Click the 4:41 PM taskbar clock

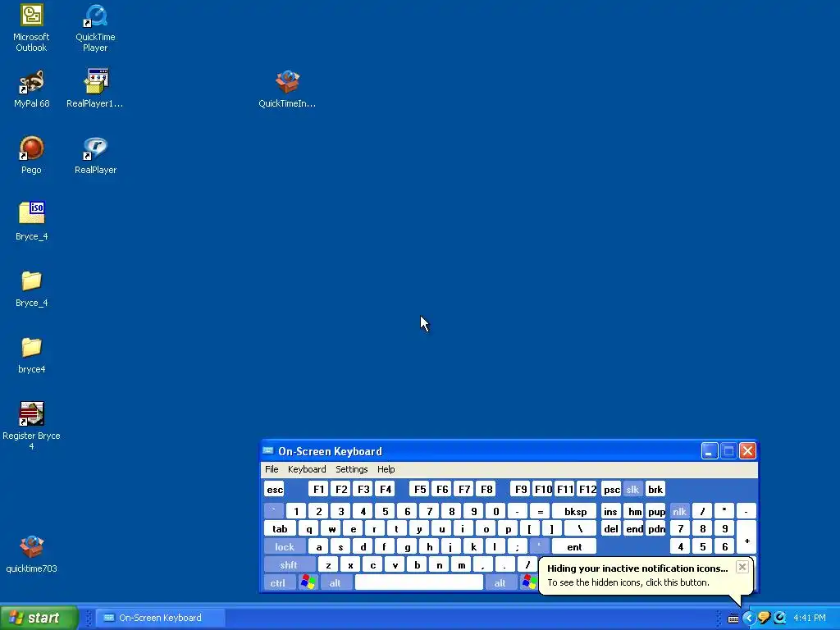tap(809, 618)
